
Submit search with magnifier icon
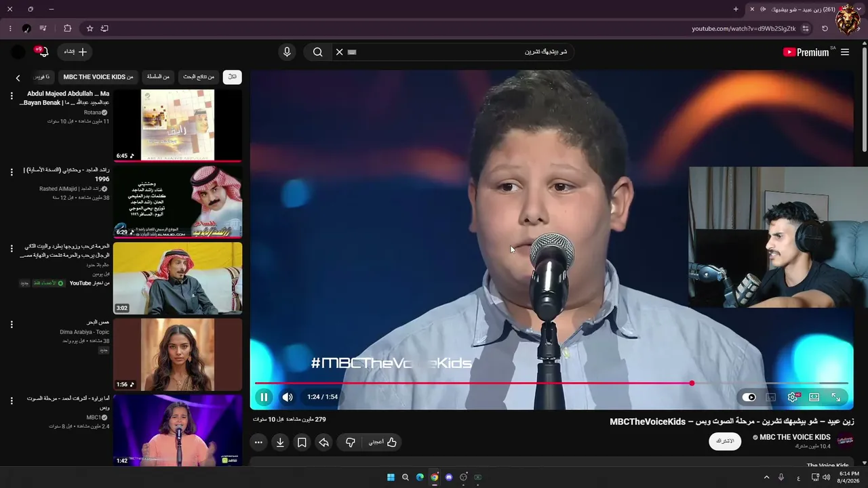[317, 52]
